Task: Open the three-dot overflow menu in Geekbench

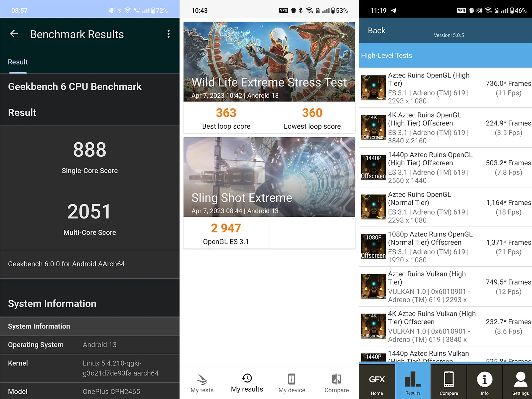Action: 169,34
